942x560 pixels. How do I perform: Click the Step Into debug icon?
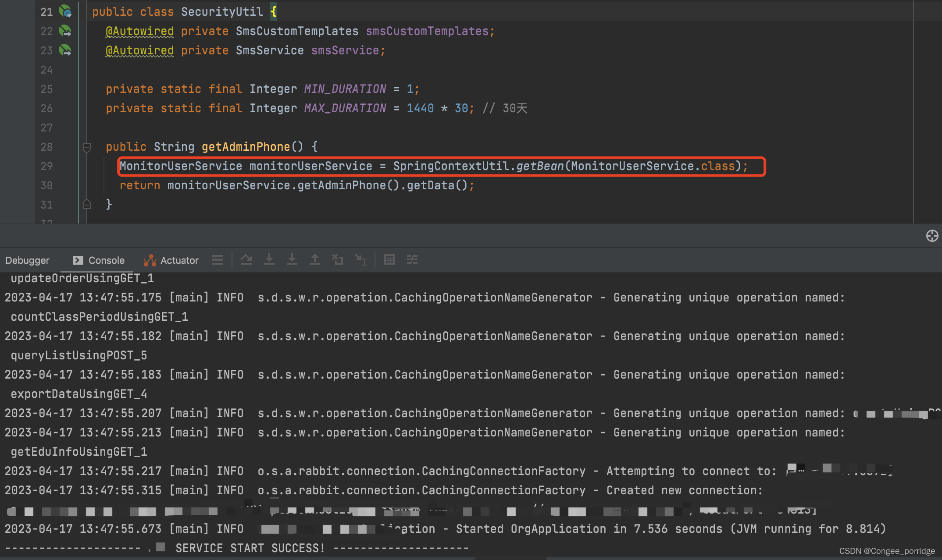pos(269,260)
